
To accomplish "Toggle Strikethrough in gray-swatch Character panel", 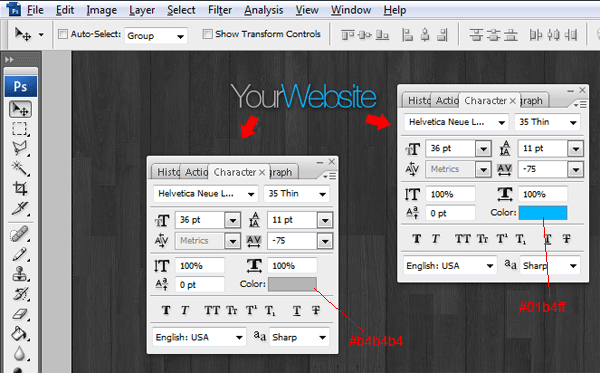I will tap(316, 310).
